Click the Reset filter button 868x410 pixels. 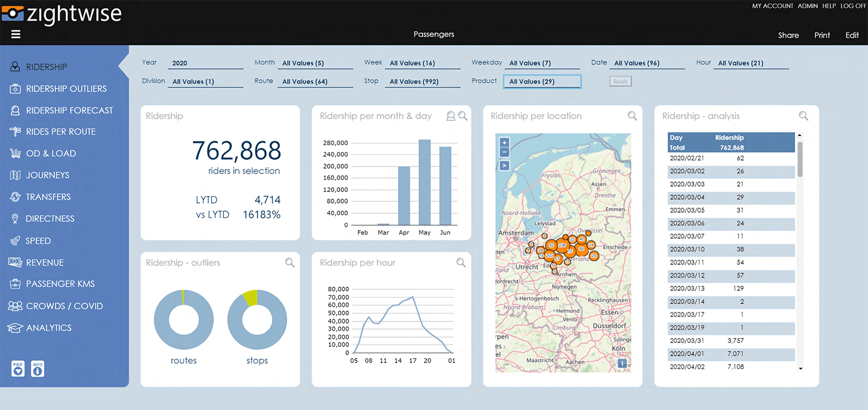620,81
